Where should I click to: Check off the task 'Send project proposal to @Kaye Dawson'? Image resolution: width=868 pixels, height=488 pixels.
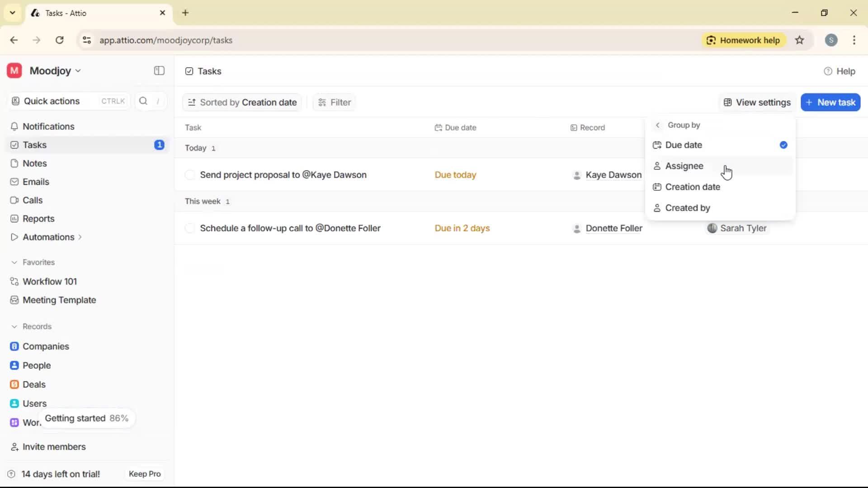click(190, 175)
